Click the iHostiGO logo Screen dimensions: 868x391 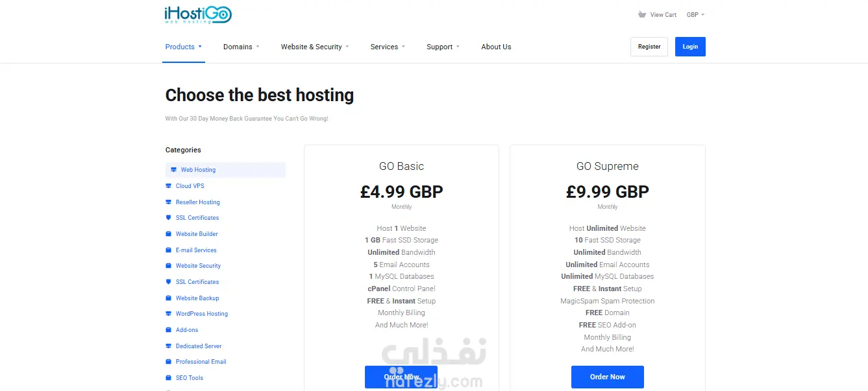coord(198,15)
